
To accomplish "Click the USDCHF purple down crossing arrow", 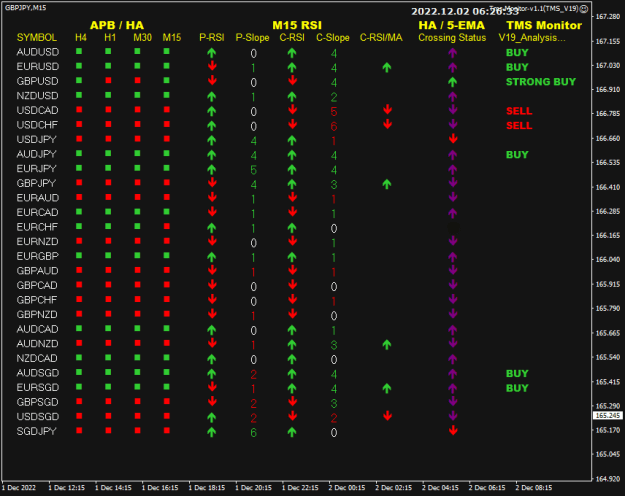I will (452, 124).
